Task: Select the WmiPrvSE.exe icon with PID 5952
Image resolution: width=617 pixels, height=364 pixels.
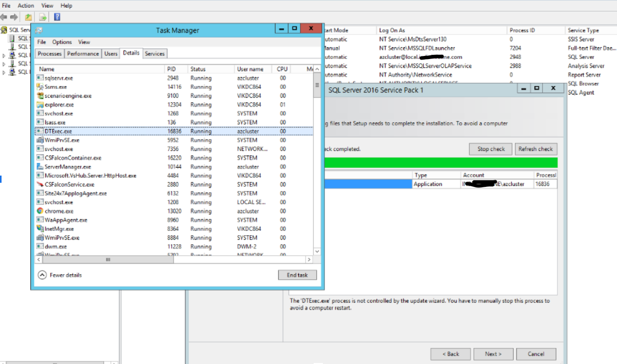Action: 40,140
